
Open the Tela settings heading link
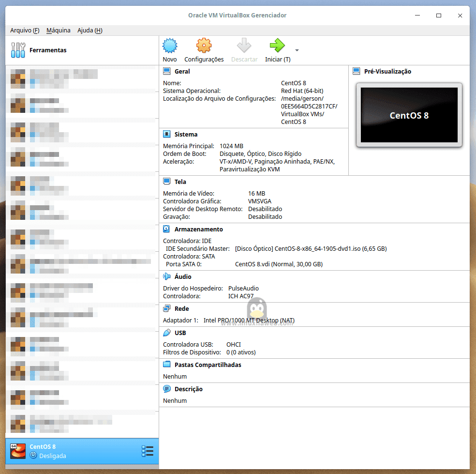(x=180, y=182)
